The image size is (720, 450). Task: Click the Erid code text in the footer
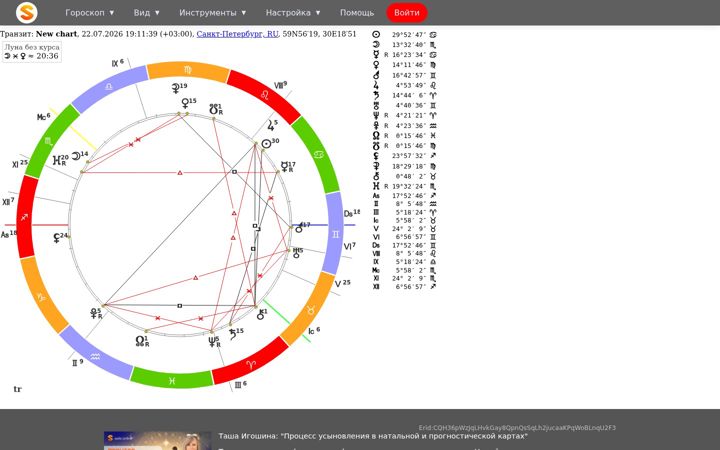pyautogui.click(x=517, y=428)
